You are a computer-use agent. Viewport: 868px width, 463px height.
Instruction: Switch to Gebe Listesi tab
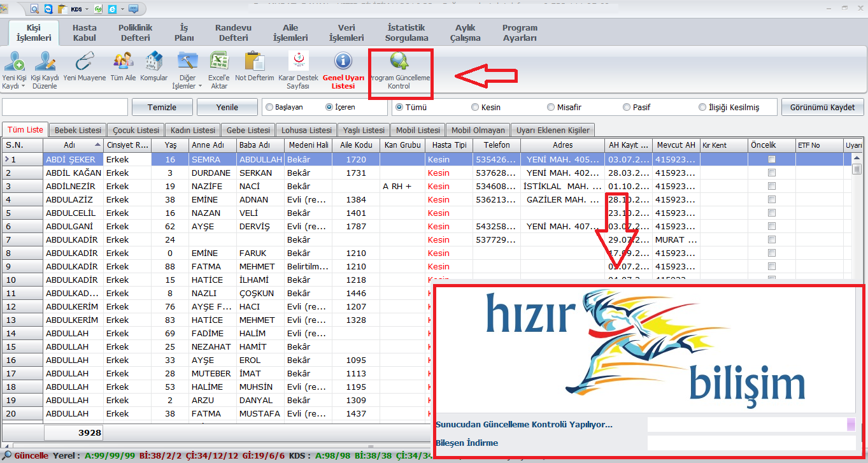[x=248, y=130]
